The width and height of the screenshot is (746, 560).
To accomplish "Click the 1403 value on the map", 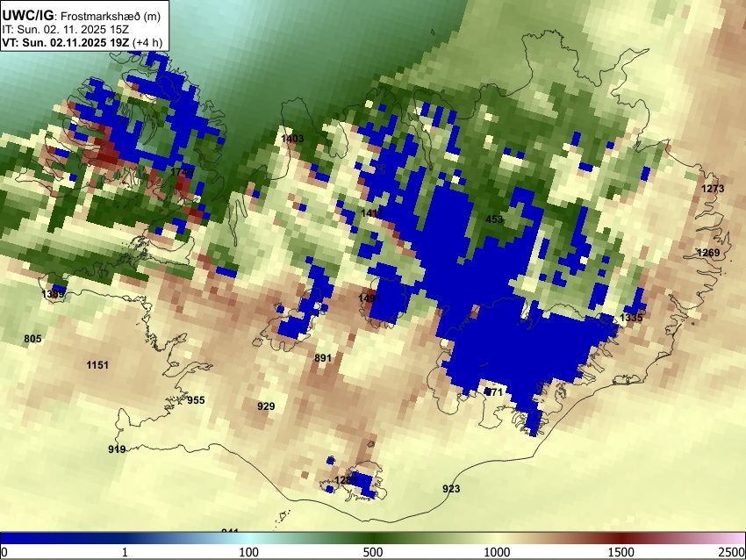I will point(292,139).
